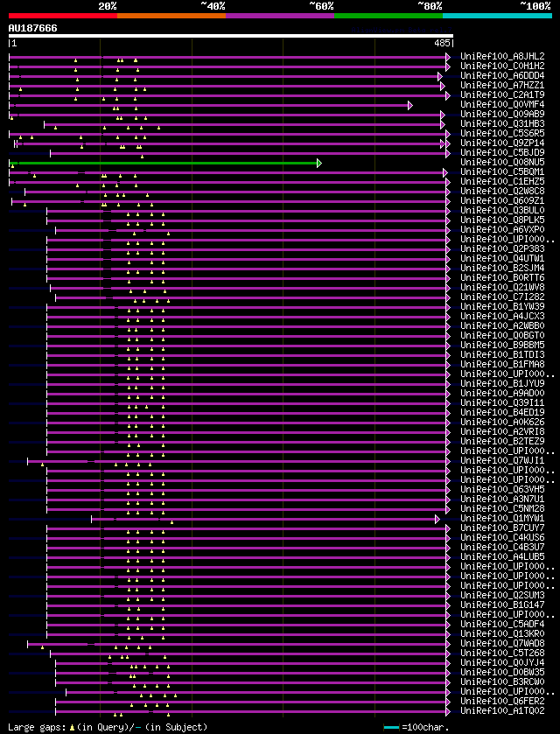
Task: Click the Large gaps legend text
Action: coord(108,728)
